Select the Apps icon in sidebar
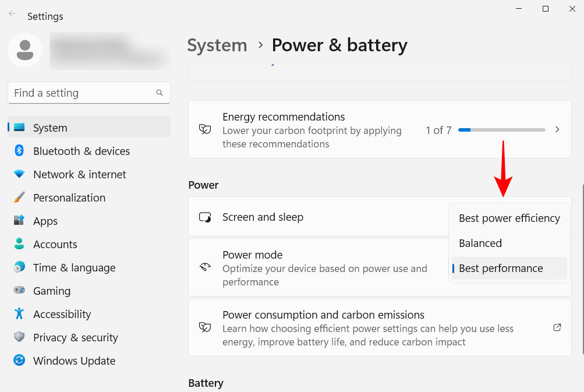The width and height of the screenshot is (584, 392). pyautogui.click(x=19, y=221)
